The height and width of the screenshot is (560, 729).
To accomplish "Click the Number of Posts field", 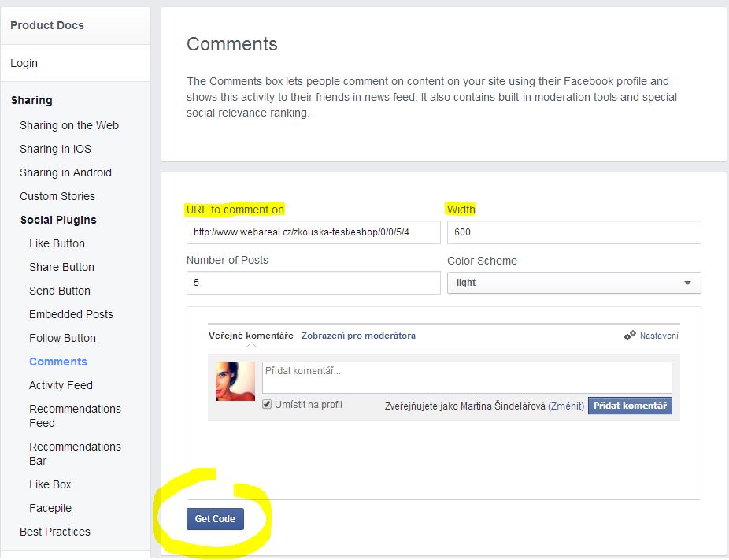I will click(313, 283).
